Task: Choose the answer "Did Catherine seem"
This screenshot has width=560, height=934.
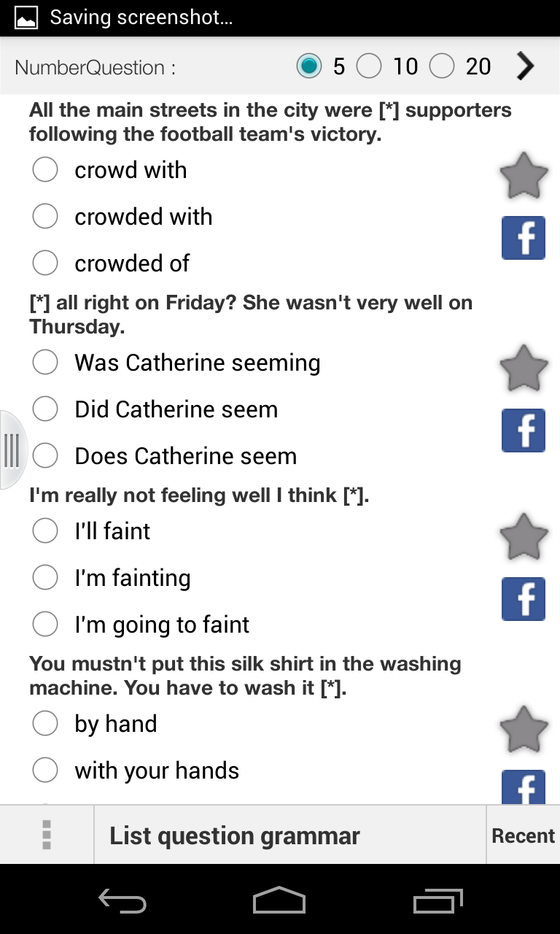Action: 155,409
